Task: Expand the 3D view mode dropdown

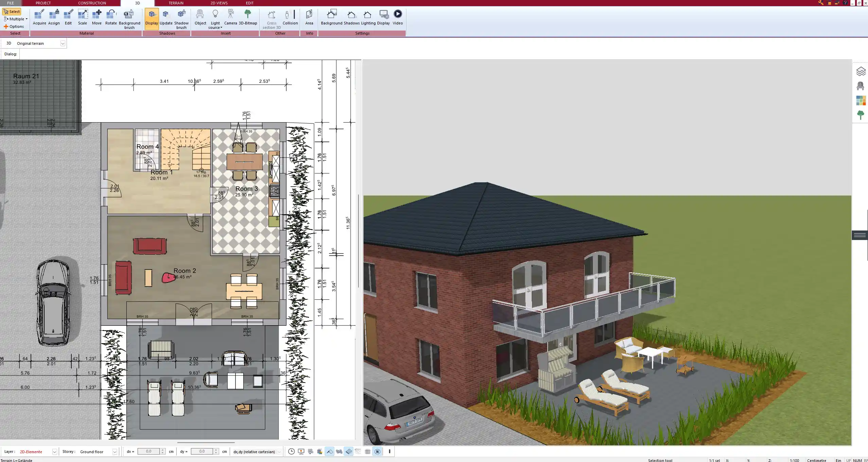Action: 63,43
